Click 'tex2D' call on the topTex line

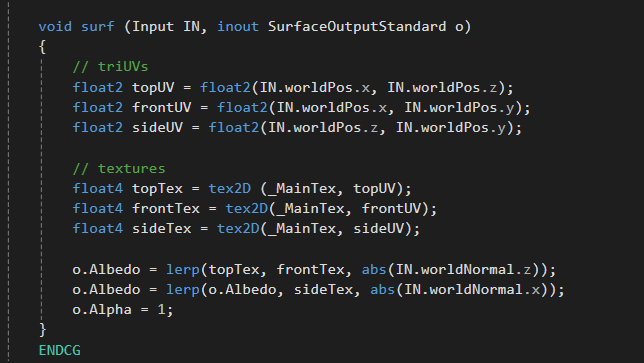tap(230, 188)
